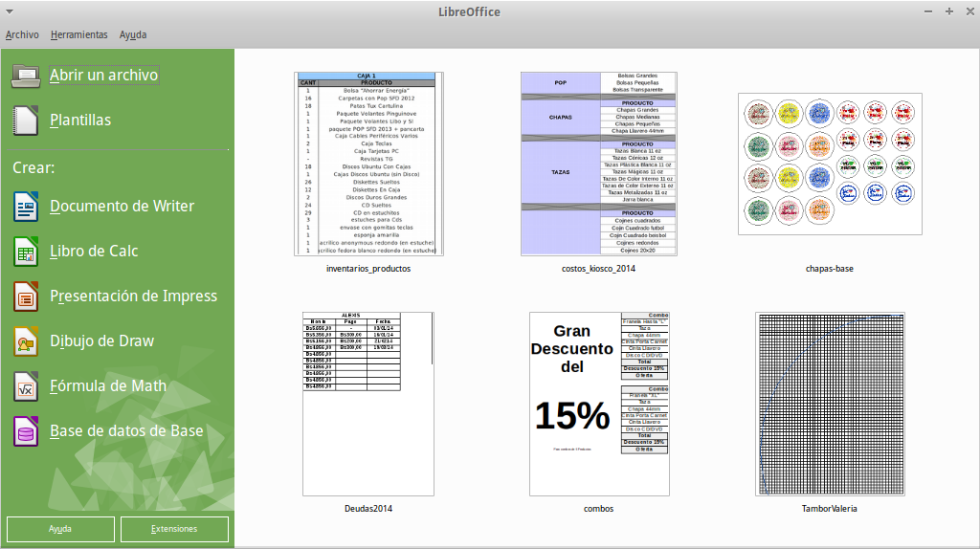The width and height of the screenshot is (980, 549).
Task: Click the Extensiones button
Action: 174,529
